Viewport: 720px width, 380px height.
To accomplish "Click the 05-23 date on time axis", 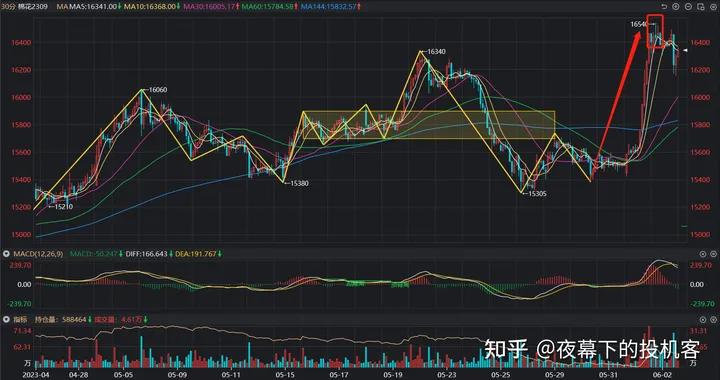I will pyautogui.click(x=448, y=375).
